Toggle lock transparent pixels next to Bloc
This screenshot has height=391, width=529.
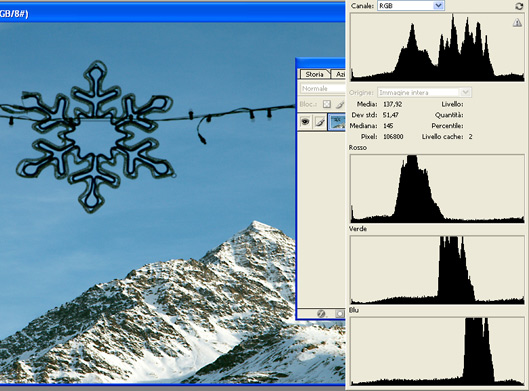pyautogui.click(x=327, y=104)
